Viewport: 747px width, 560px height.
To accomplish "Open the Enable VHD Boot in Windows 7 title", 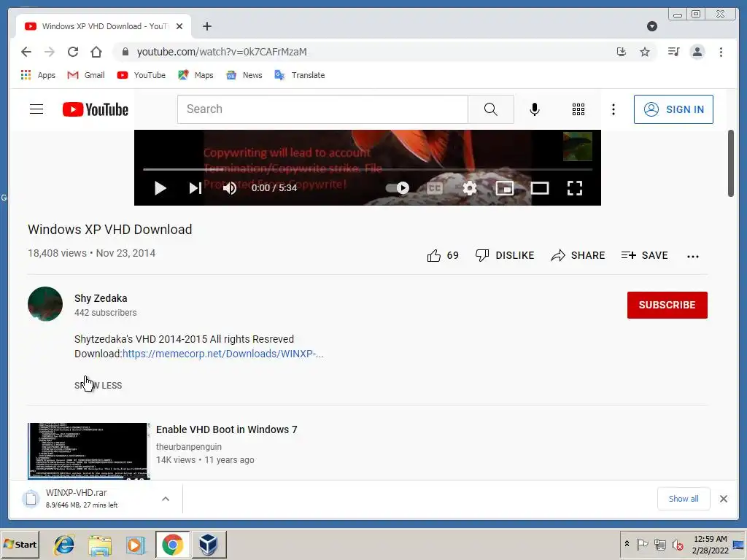I will [226, 429].
